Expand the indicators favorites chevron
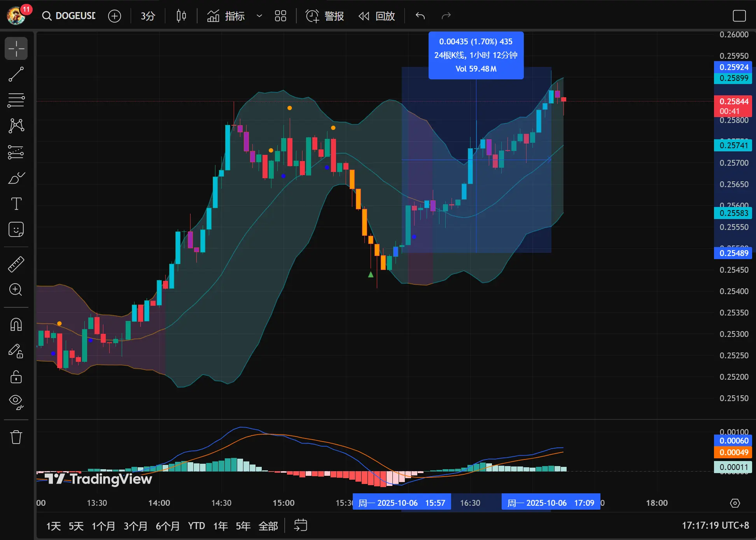 pyautogui.click(x=259, y=16)
